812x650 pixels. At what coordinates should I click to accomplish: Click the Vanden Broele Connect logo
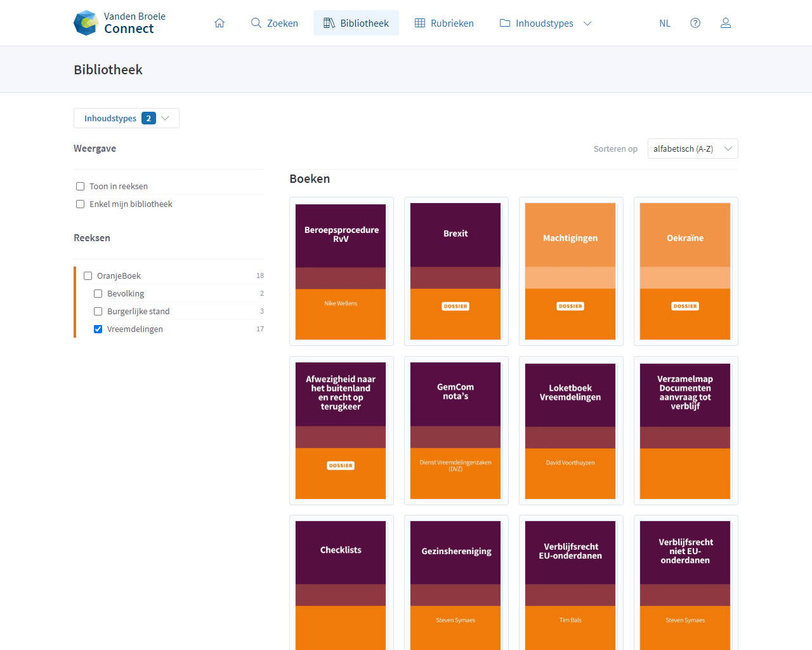[120, 23]
